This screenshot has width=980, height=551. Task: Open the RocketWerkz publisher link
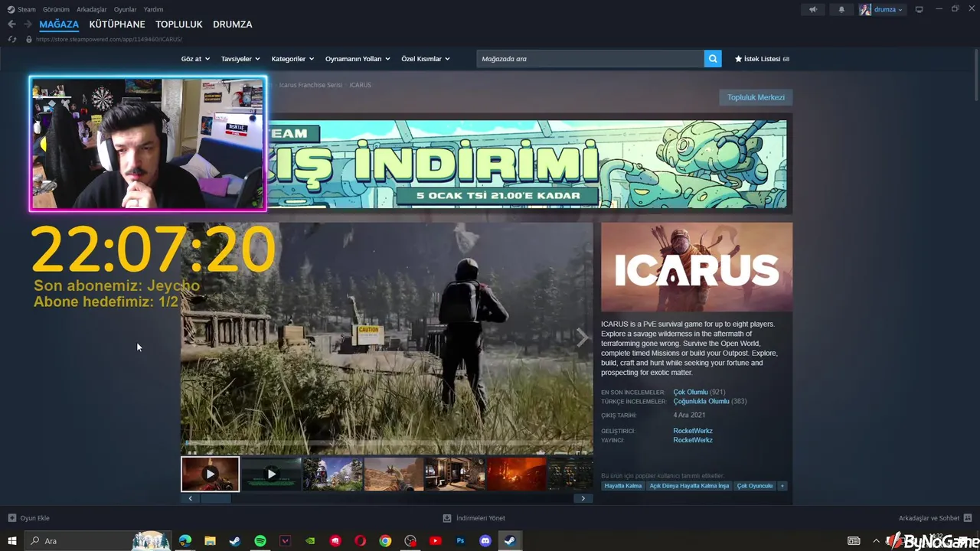[x=693, y=440]
